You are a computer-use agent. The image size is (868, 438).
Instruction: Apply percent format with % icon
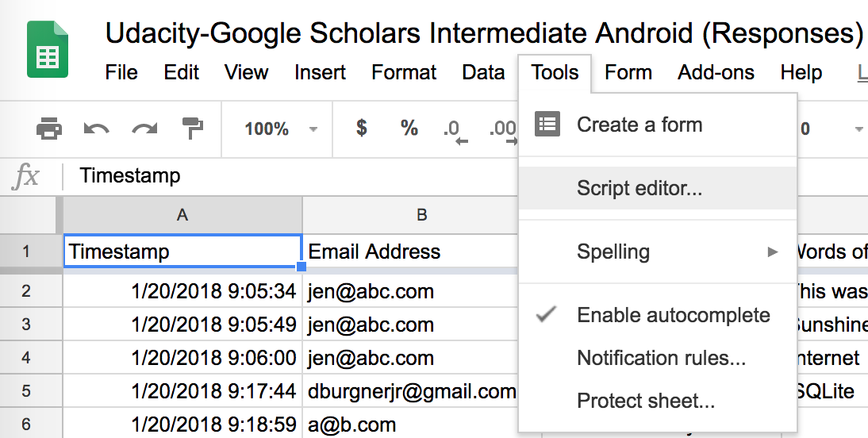click(409, 128)
